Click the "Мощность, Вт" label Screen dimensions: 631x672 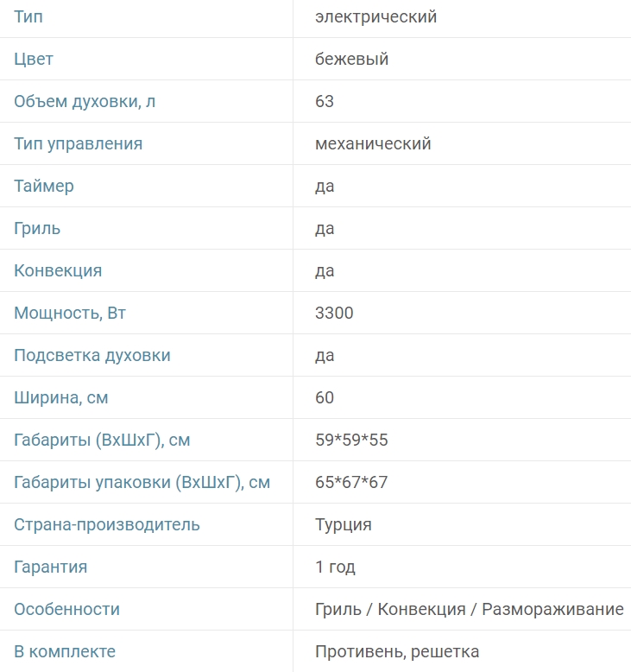point(70,314)
